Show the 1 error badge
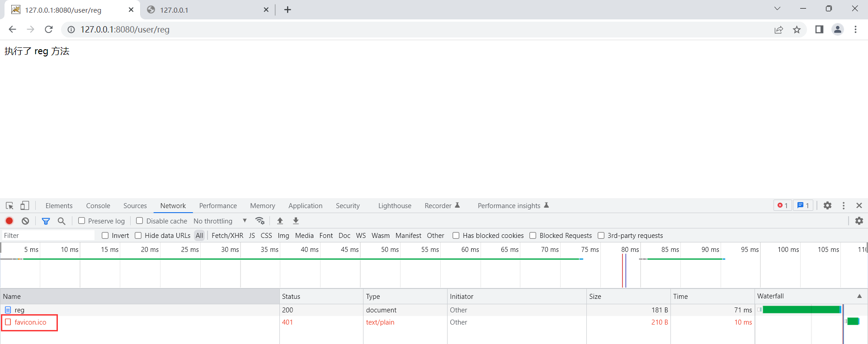The image size is (868, 344). pos(783,205)
